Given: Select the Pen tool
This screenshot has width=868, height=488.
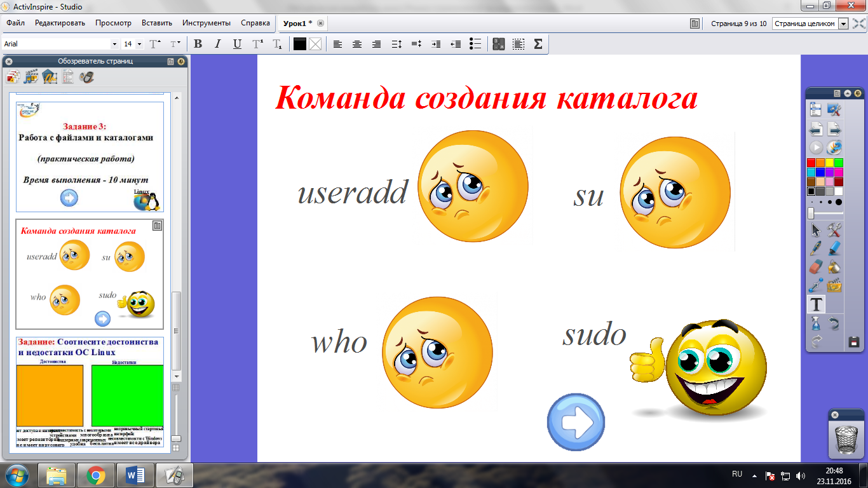Looking at the screenshot, I should click(x=816, y=248).
